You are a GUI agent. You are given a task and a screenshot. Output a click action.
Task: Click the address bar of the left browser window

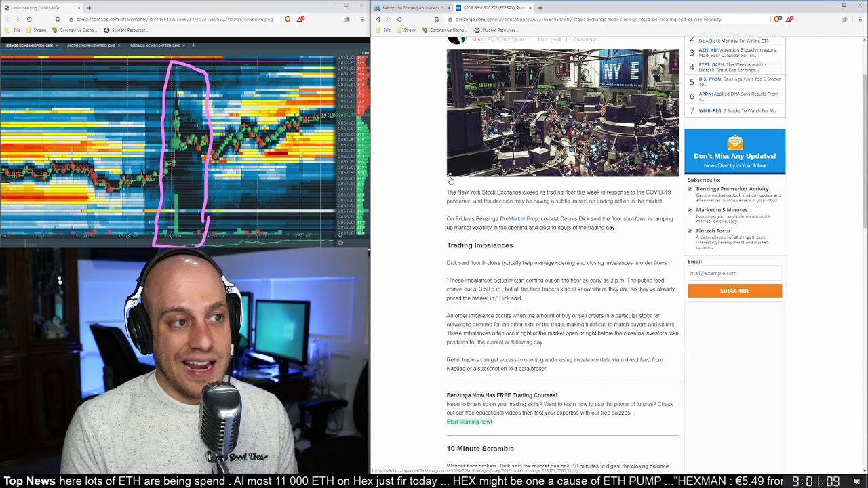coord(173,19)
